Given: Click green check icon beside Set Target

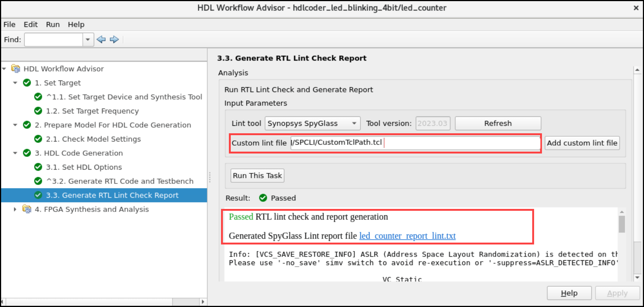Looking at the screenshot, I should 27,83.
